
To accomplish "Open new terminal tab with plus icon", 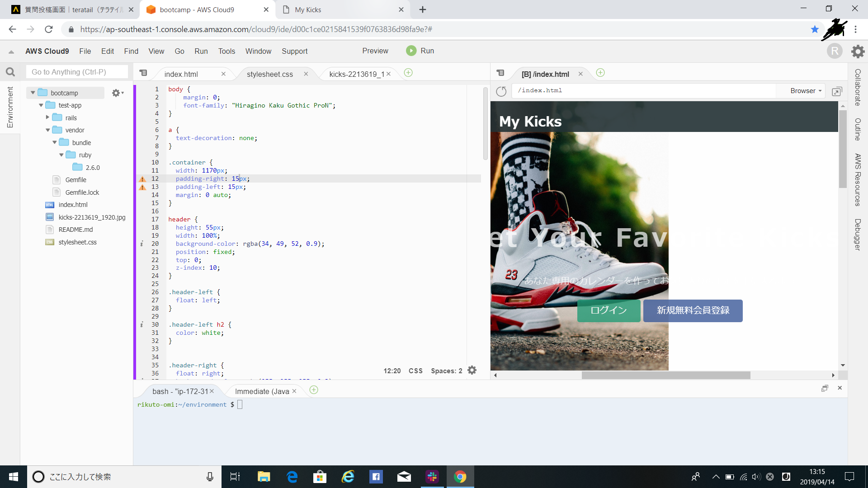I will coord(314,390).
